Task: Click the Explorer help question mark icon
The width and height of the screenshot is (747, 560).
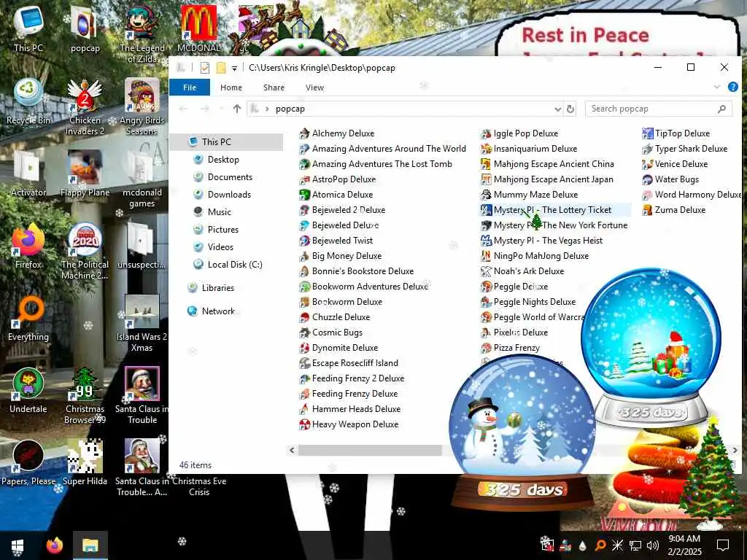Action: pyautogui.click(x=732, y=87)
